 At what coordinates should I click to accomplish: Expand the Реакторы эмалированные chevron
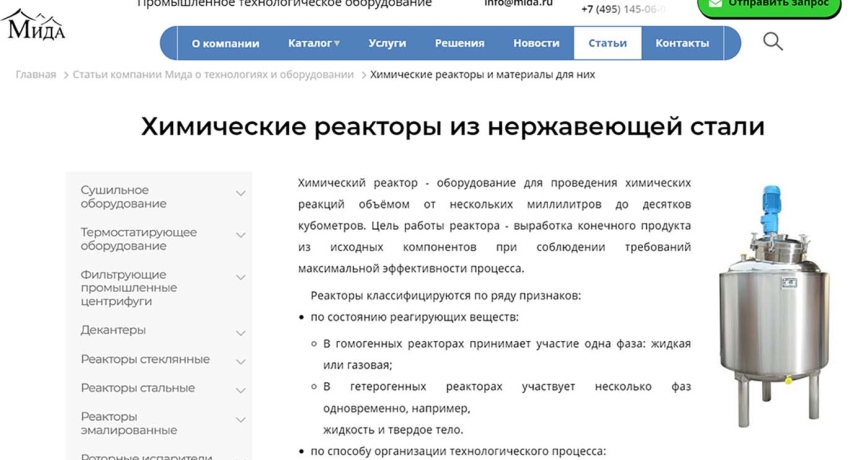(240, 420)
